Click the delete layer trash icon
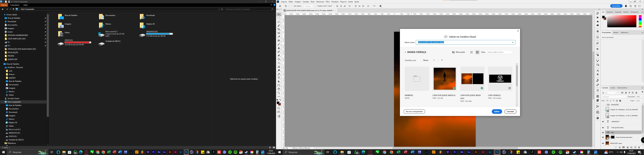644x155 pixels. [x=639, y=148]
